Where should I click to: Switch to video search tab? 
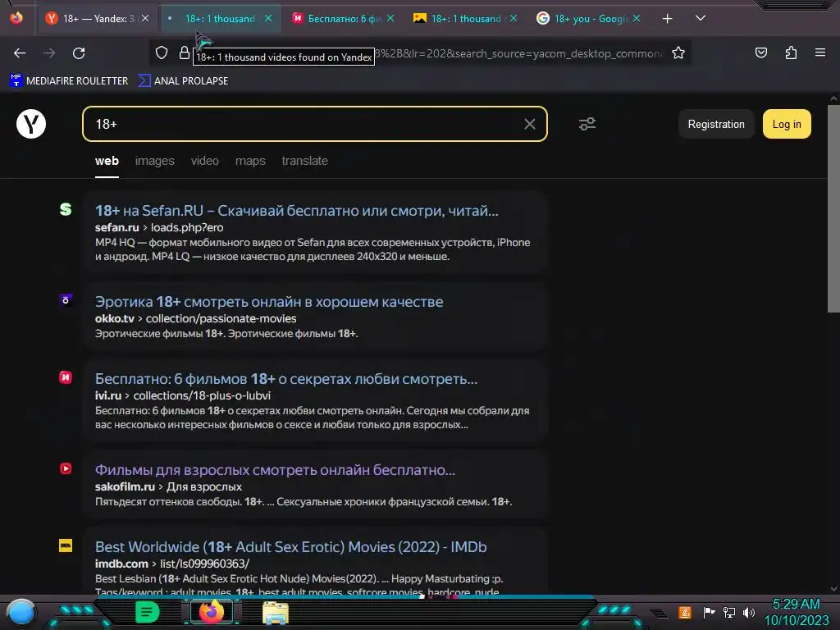[x=204, y=162]
